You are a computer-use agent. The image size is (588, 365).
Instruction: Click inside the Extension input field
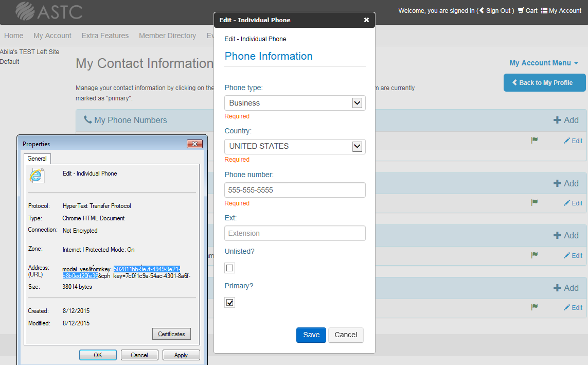pos(295,233)
